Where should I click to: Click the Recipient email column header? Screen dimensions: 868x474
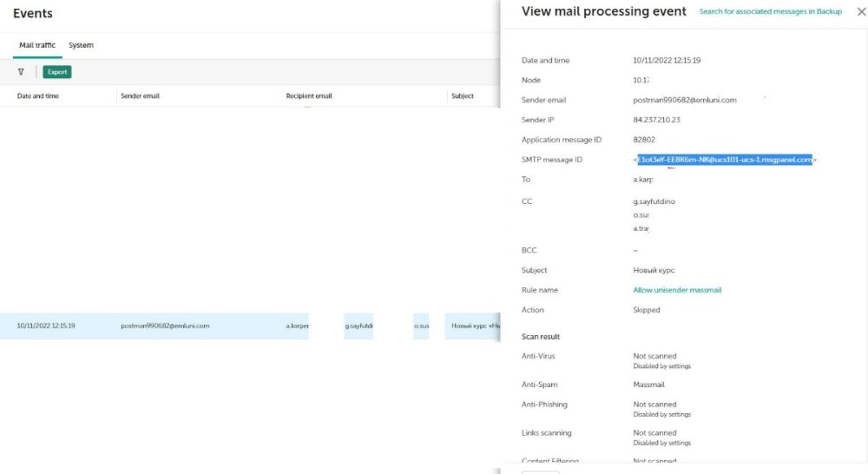click(x=309, y=95)
